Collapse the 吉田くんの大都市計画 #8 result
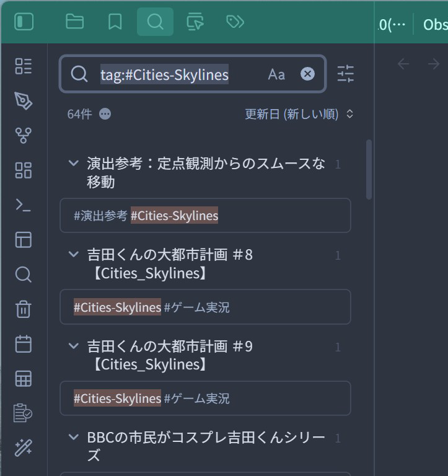The width and height of the screenshot is (448, 476). coord(74,255)
